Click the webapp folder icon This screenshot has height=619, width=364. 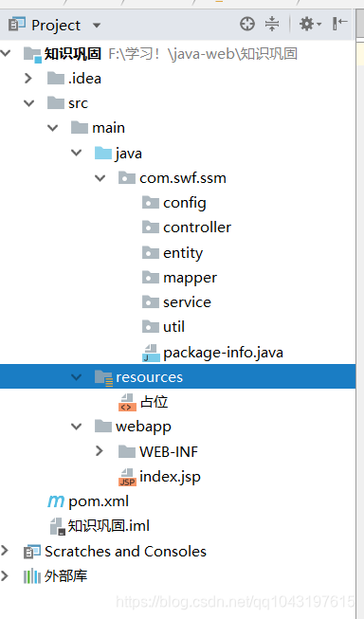coord(103,426)
